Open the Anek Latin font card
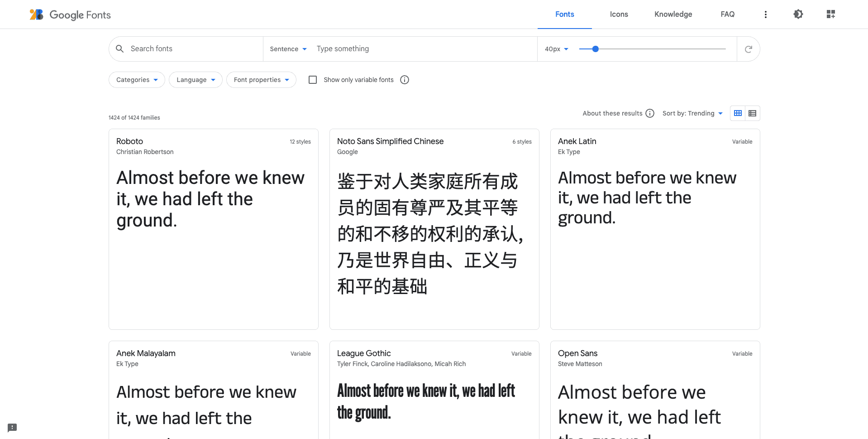The width and height of the screenshot is (868, 439). 655,229
